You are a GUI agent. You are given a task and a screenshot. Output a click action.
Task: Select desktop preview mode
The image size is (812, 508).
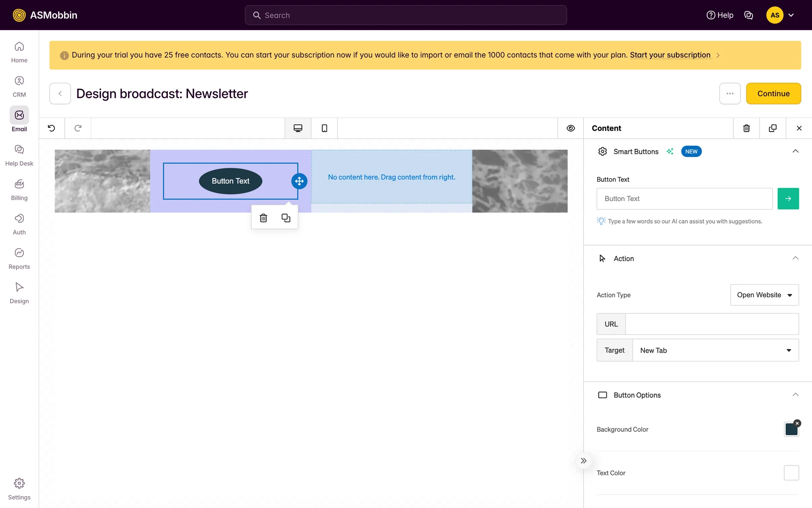click(298, 128)
